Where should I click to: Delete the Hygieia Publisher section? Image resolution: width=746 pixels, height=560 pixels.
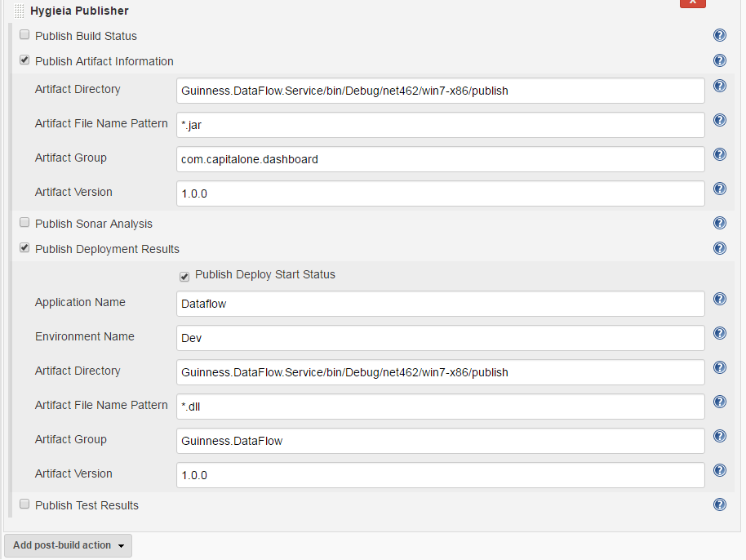point(692,4)
